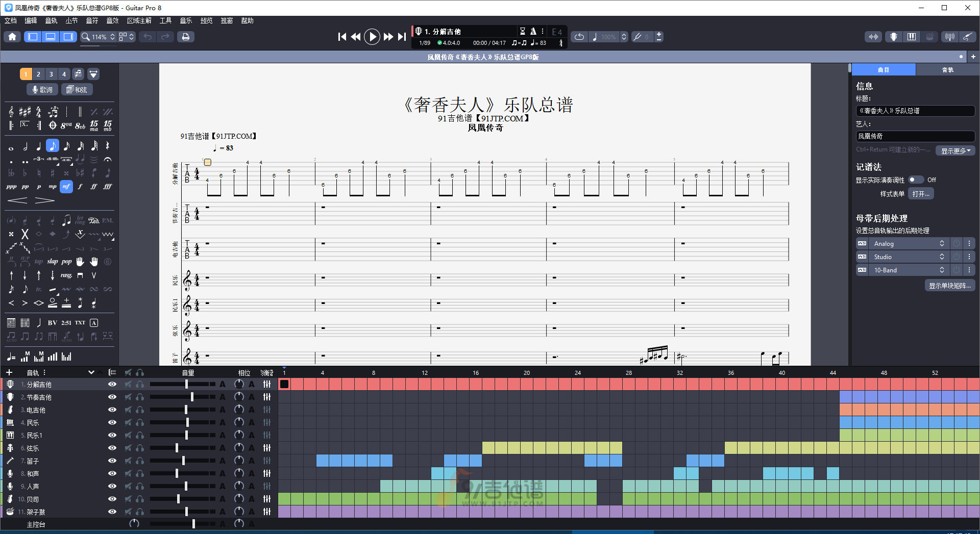Click the Redo arrow icon
The width and height of the screenshot is (980, 534).
point(165,37)
